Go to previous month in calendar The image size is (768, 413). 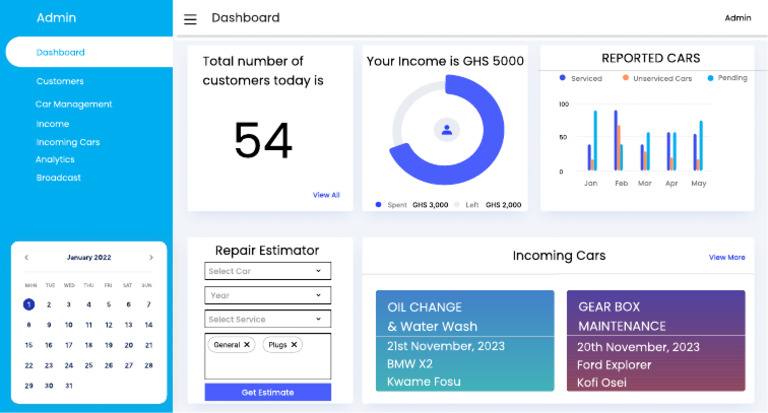[x=26, y=257]
